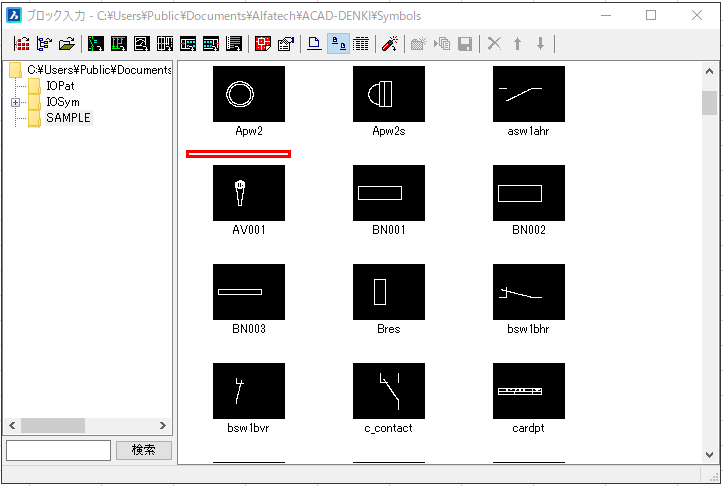Click the 検索 search button
Image resolution: width=723 pixels, height=486 pixels.
point(143,450)
